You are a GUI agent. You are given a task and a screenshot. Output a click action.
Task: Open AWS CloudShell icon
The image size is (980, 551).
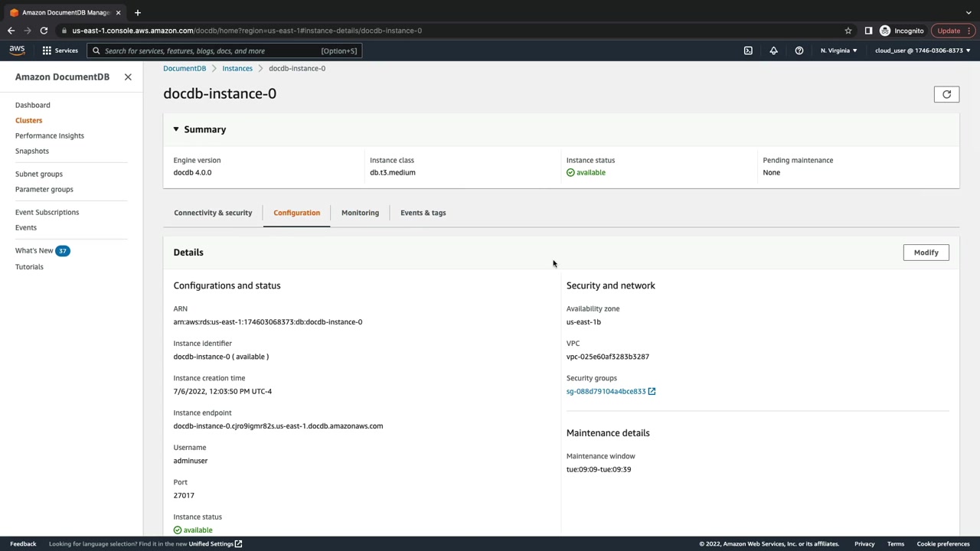coord(748,51)
